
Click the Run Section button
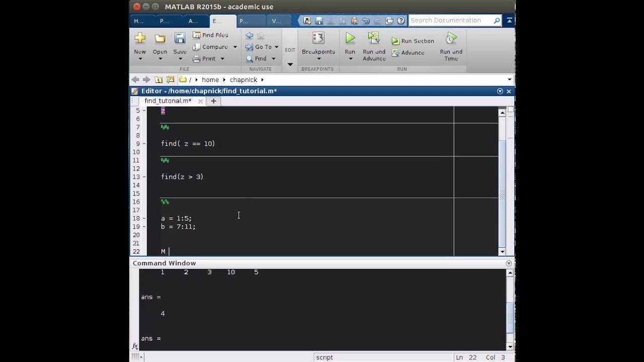click(413, 41)
